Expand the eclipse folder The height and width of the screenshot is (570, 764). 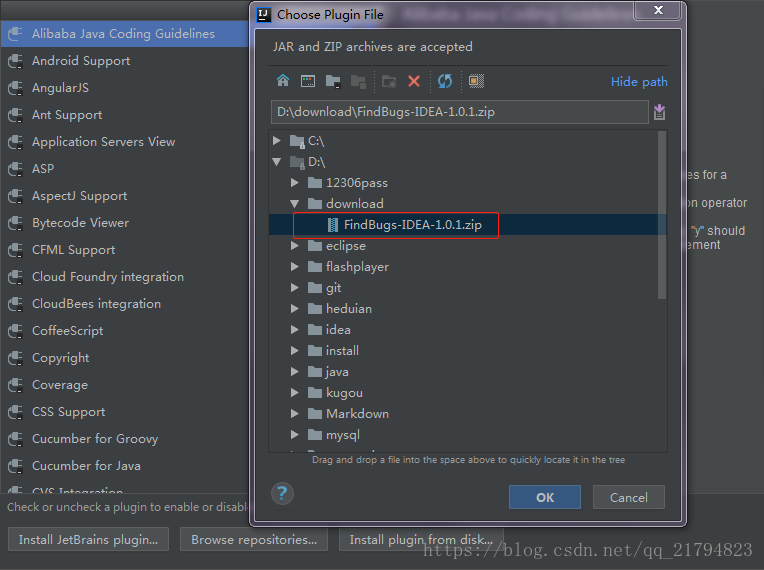click(x=295, y=246)
